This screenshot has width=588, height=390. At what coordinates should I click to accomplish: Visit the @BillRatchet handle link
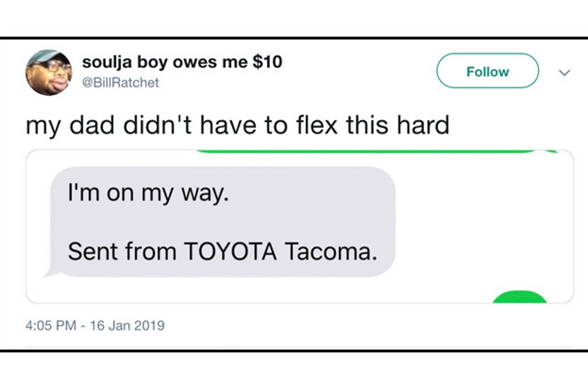point(120,83)
